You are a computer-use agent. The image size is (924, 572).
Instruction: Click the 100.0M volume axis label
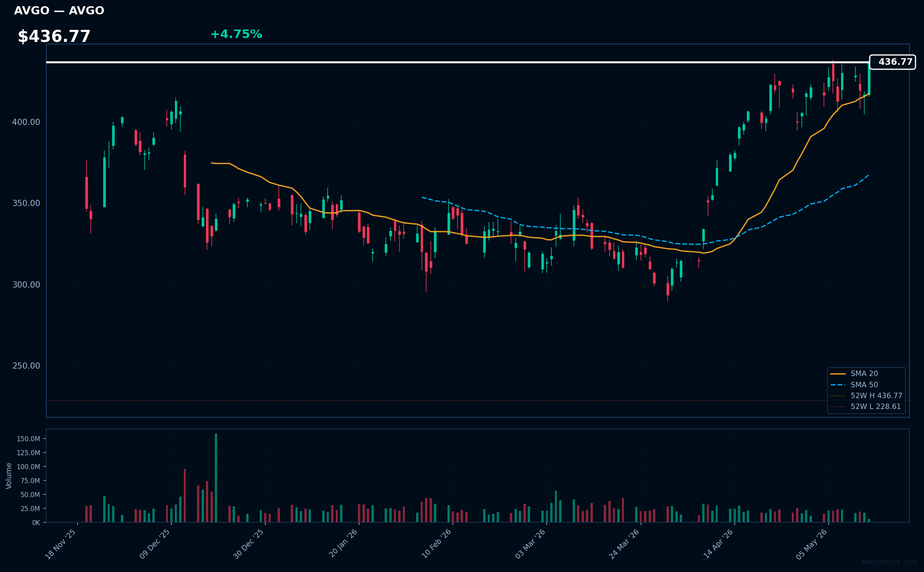coord(28,467)
